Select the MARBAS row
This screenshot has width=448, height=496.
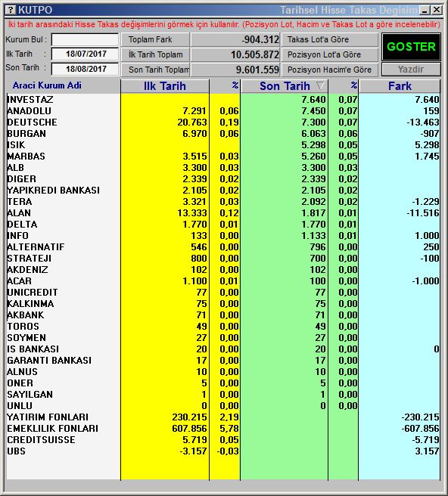223,157
